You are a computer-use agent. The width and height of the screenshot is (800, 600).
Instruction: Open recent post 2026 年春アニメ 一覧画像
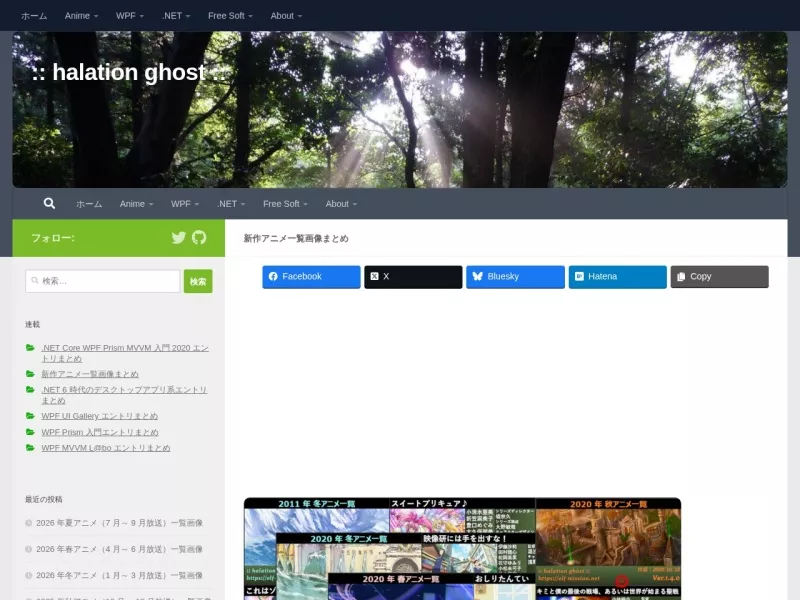tap(119, 549)
